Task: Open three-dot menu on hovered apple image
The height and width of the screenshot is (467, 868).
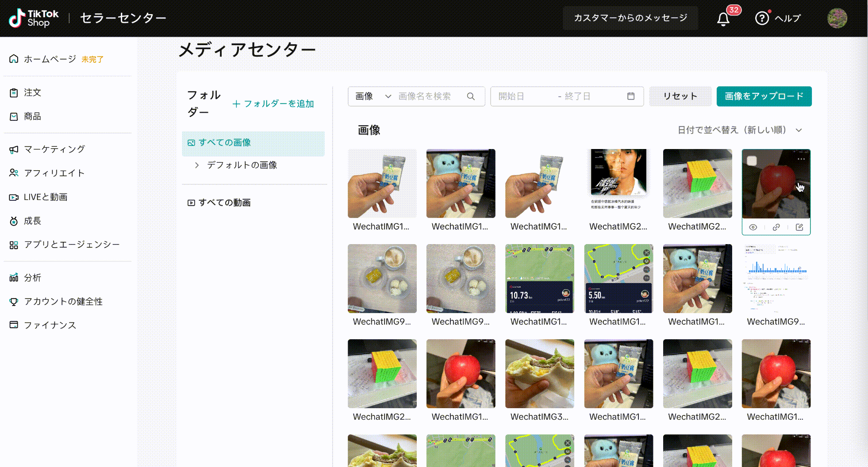Action: click(801, 159)
